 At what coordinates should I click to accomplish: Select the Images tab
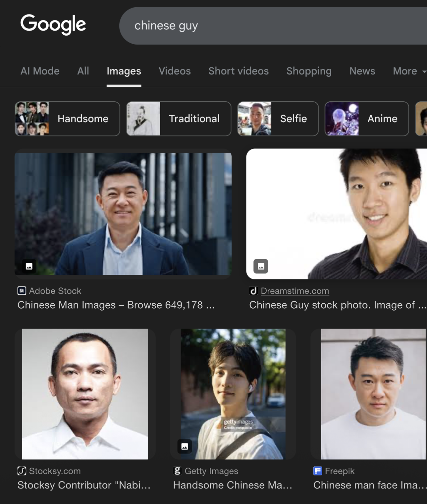(x=124, y=71)
